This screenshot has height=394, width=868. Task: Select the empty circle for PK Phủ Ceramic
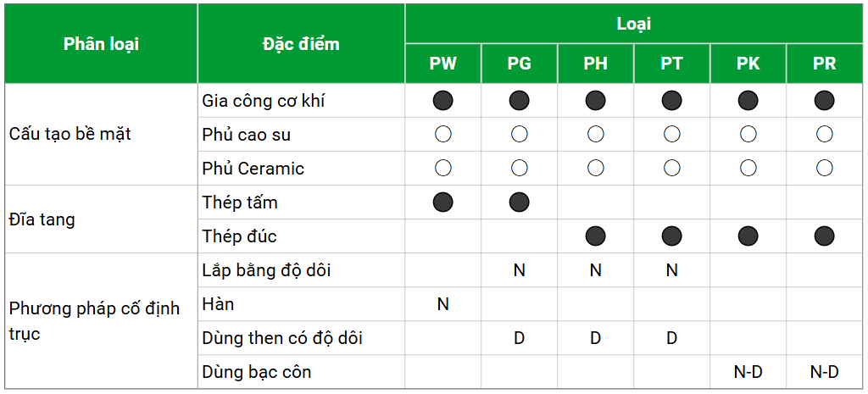pos(748,168)
